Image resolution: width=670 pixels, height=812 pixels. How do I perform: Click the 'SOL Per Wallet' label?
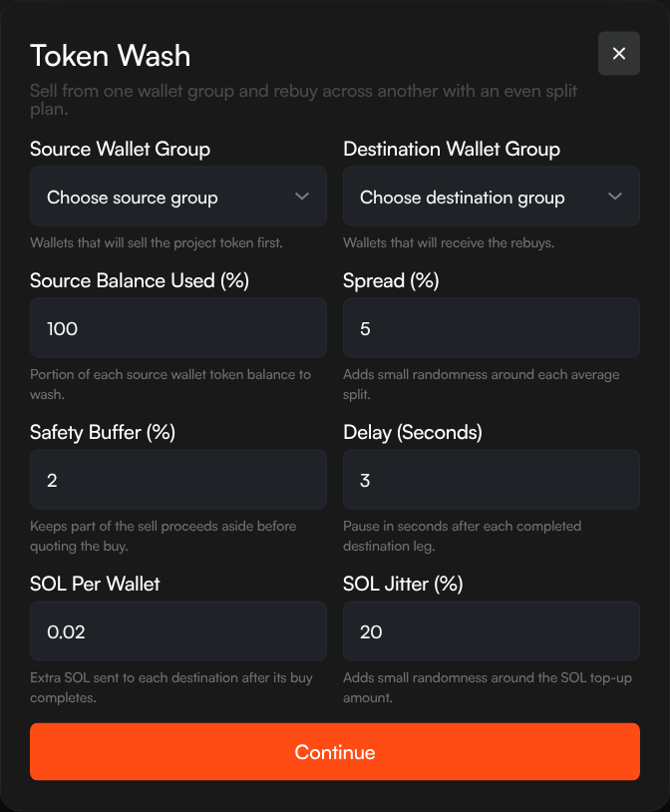point(95,585)
